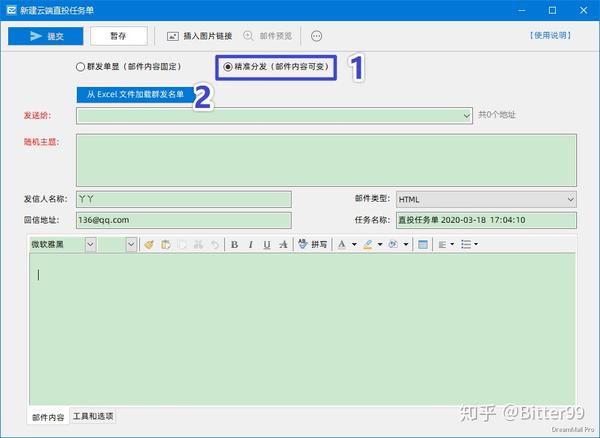Click the 回信地址 reply address field
The image size is (600, 438).
[184, 220]
